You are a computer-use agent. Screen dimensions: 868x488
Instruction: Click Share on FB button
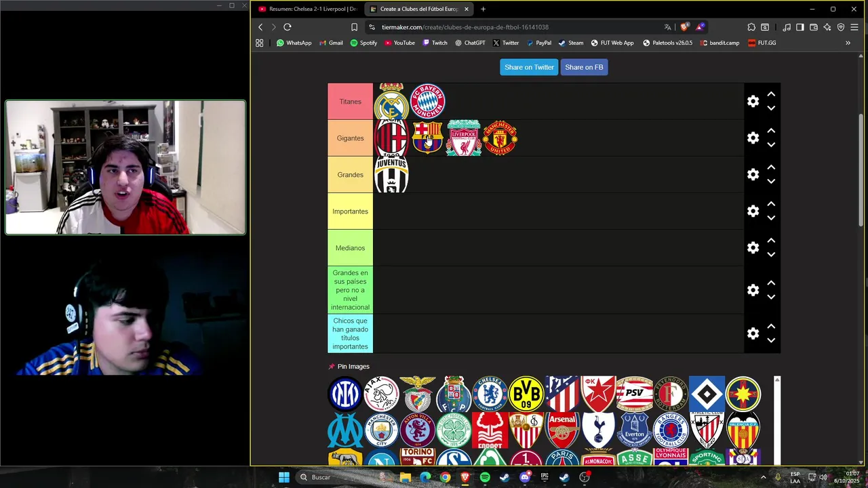[x=584, y=67]
